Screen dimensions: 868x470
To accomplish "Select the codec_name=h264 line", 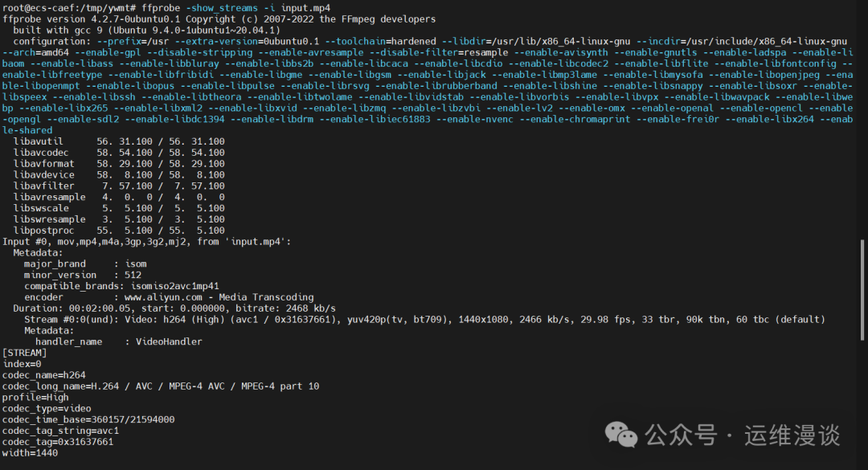I will 44,375.
